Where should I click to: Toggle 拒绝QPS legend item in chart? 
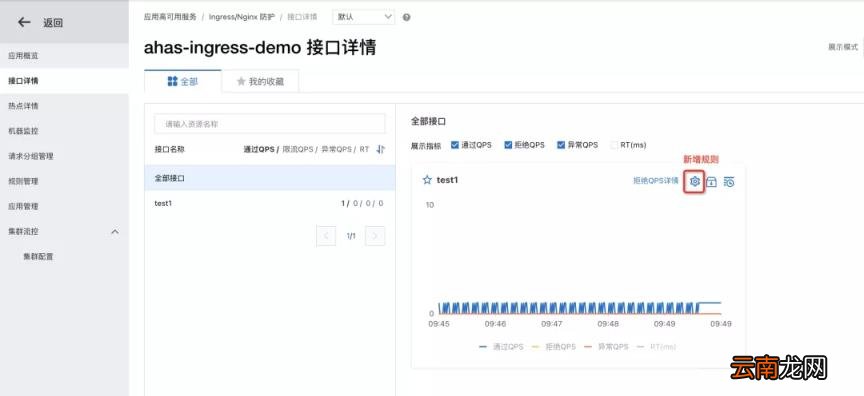(554, 347)
